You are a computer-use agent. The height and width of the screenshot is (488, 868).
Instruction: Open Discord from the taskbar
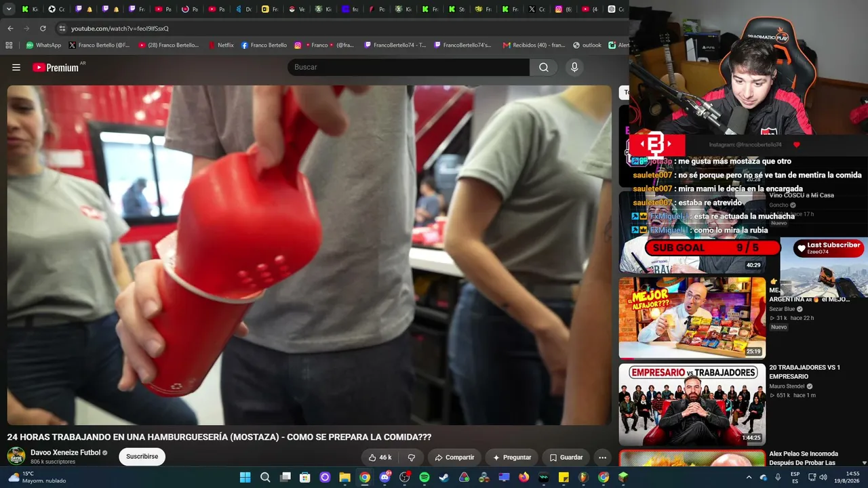coord(384,477)
